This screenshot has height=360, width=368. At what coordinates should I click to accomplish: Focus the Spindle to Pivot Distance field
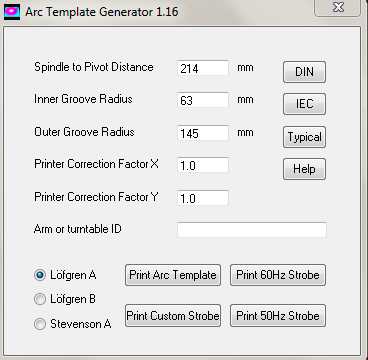203,68
